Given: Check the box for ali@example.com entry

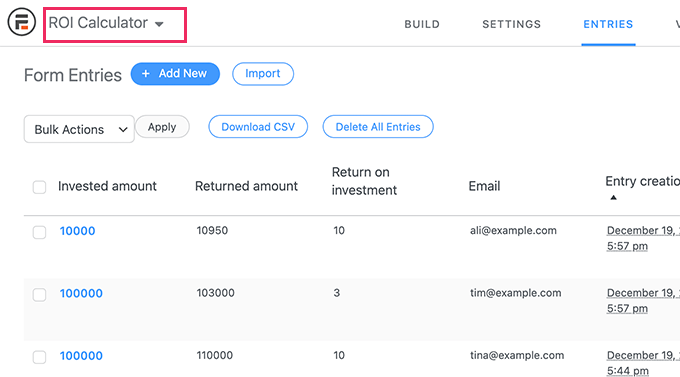Looking at the screenshot, I should pyautogui.click(x=39, y=232).
